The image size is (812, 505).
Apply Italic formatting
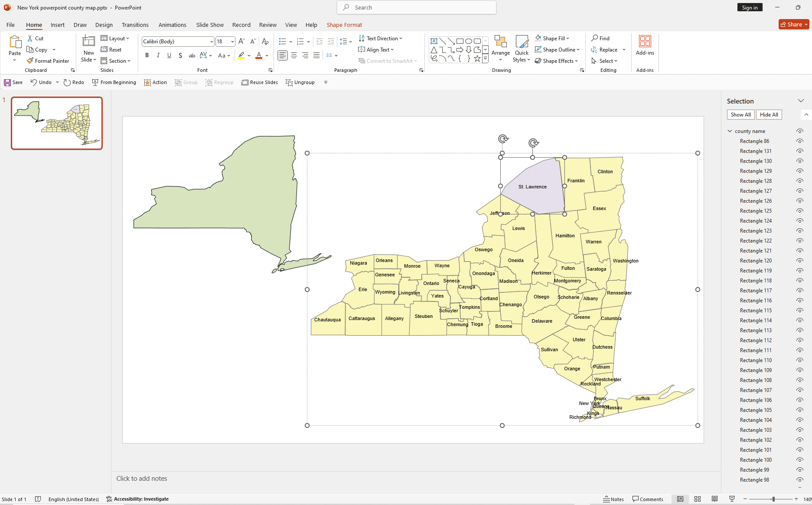tap(158, 55)
